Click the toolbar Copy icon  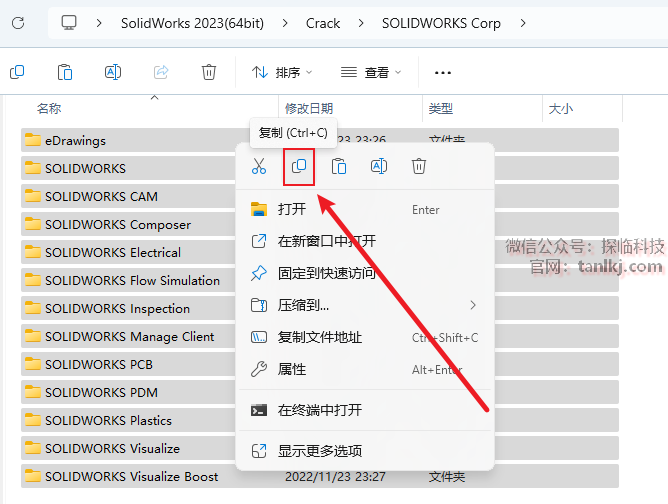pyautogui.click(x=17, y=72)
